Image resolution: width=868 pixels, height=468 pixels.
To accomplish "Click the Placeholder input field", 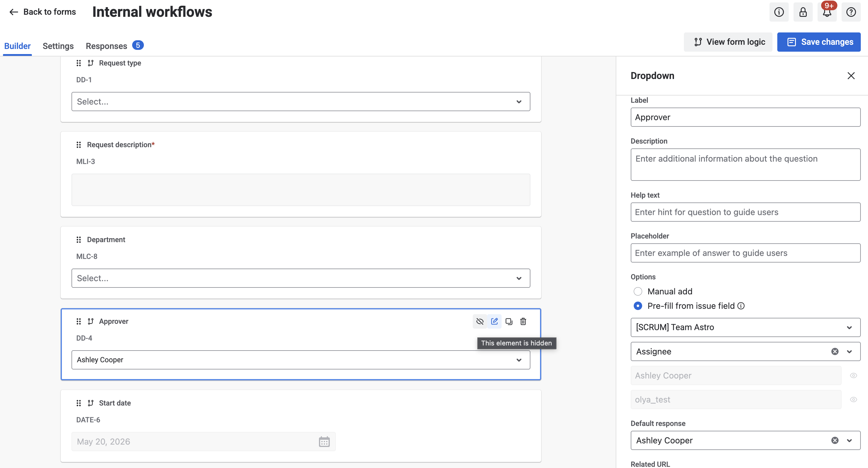I will 745,253.
